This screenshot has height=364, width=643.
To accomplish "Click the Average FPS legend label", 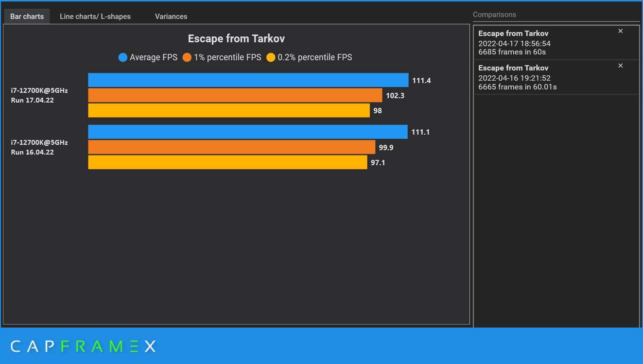I will (154, 57).
